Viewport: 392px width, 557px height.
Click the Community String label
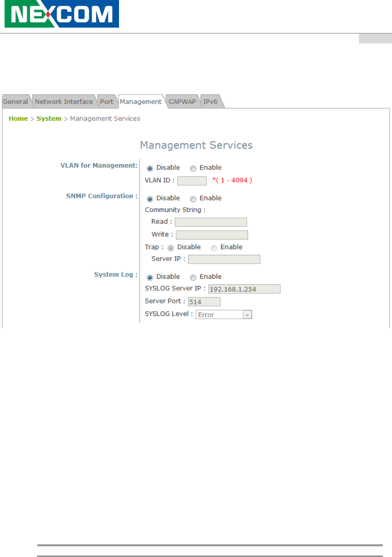[175, 209]
